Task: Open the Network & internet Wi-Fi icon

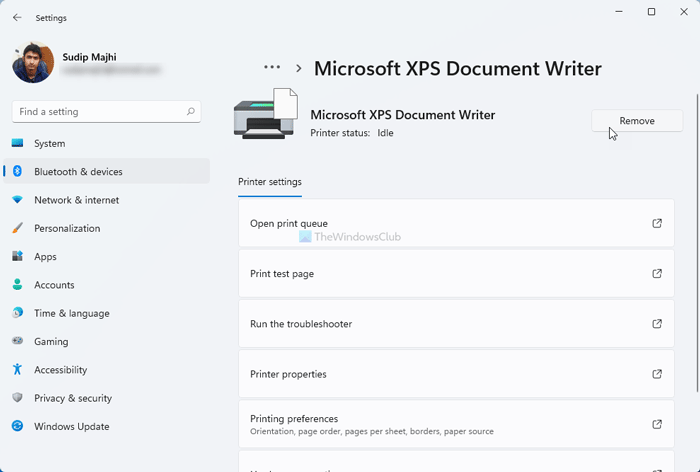Action: pyautogui.click(x=17, y=200)
